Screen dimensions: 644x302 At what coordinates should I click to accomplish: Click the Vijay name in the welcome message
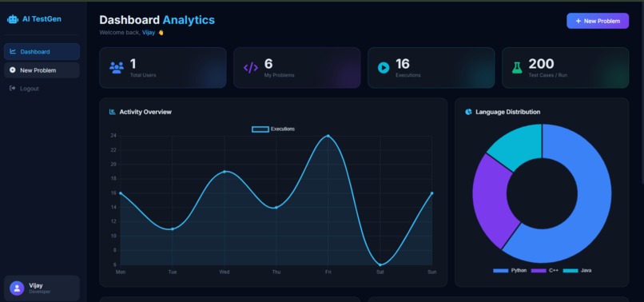149,33
